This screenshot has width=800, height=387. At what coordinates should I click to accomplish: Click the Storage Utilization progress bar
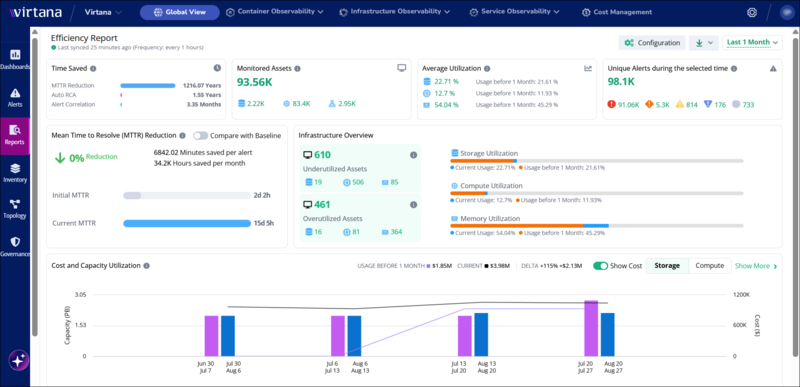(596, 161)
